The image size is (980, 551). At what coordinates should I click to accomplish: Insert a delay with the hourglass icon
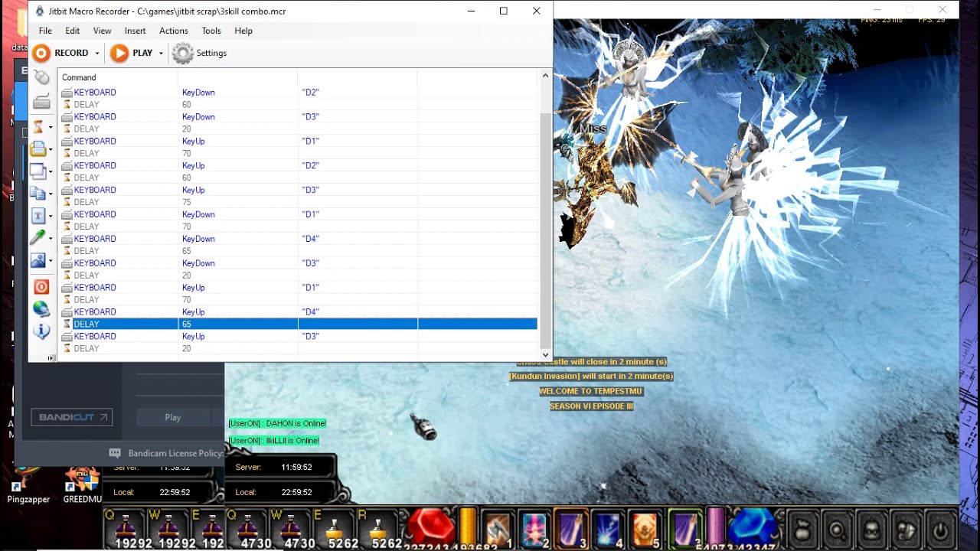[38, 126]
